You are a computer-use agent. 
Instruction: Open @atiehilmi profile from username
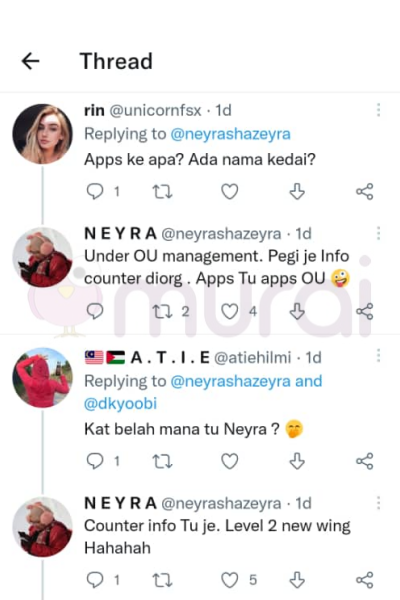pos(252,357)
